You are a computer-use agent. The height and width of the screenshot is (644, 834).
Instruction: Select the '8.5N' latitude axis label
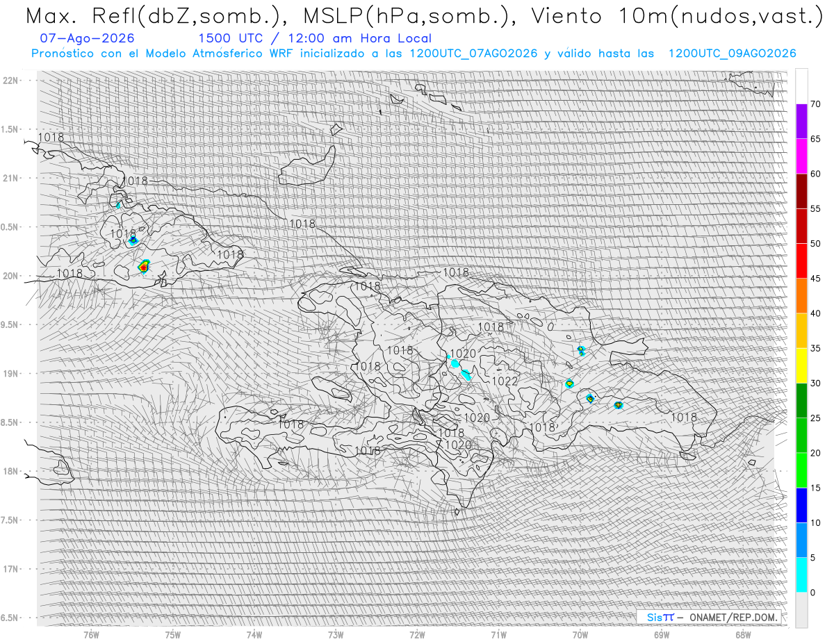tap(10, 422)
